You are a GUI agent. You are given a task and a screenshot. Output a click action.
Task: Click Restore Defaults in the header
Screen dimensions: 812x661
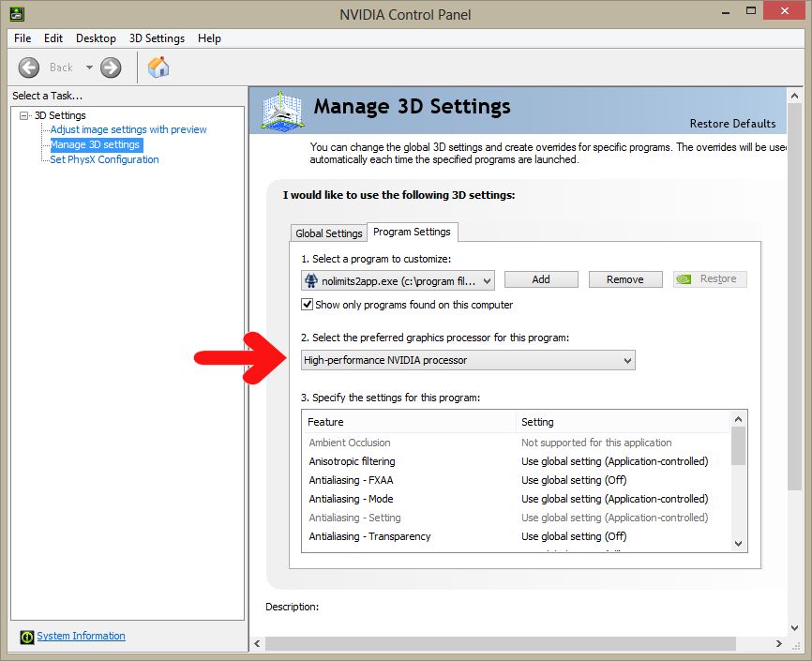point(732,124)
